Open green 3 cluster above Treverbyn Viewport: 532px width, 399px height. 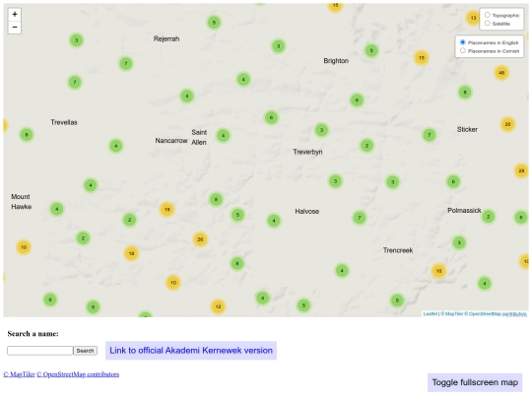pyautogui.click(x=321, y=130)
